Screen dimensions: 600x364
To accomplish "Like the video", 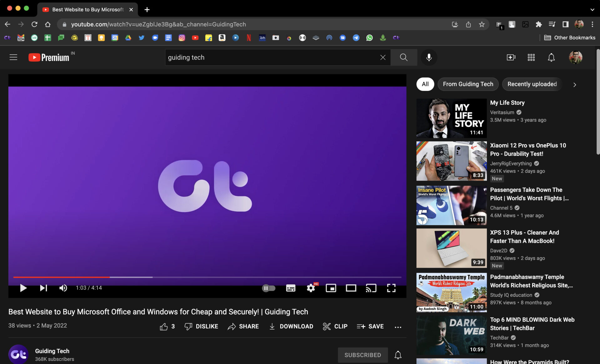I will click(x=167, y=327).
